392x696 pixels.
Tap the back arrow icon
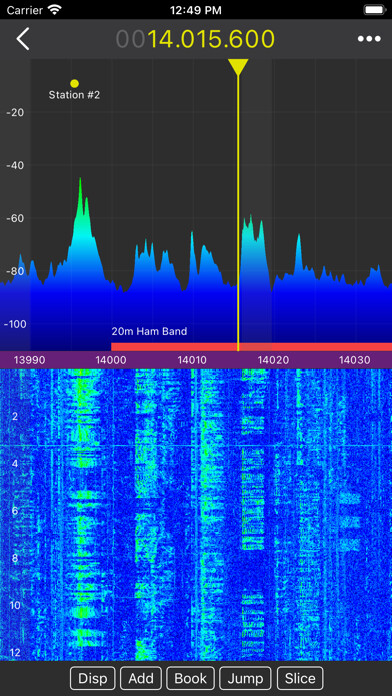(23, 39)
